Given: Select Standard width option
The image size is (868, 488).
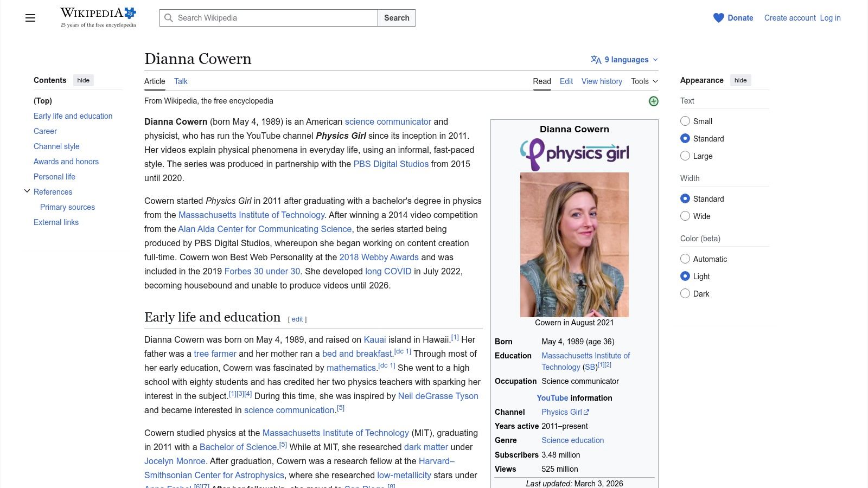Looking at the screenshot, I should (685, 198).
